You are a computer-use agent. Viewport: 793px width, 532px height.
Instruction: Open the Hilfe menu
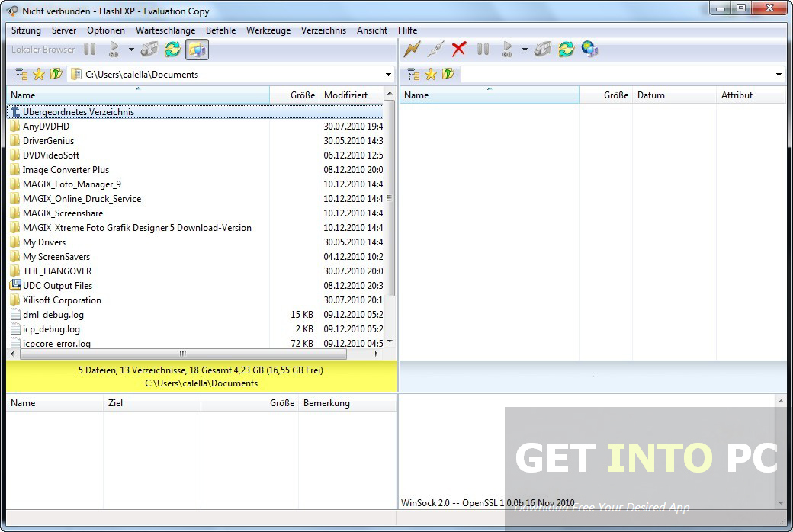pos(407,30)
